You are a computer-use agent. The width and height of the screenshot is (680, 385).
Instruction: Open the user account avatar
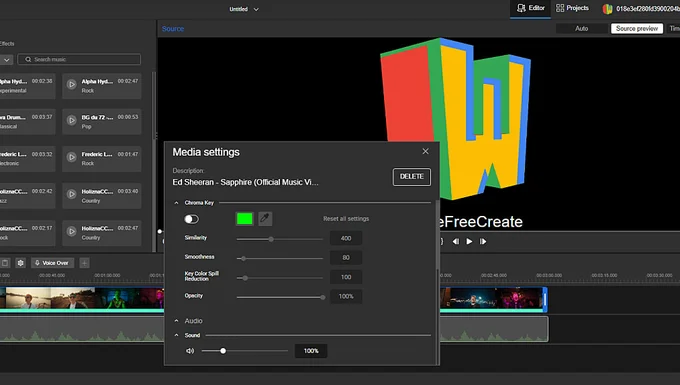[x=607, y=9]
